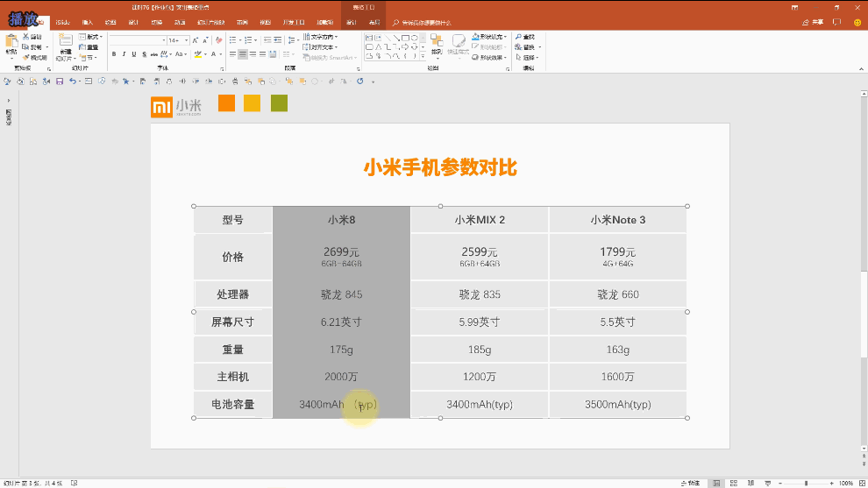Click the Cut scissors icon
The height and width of the screenshot is (488, 868).
pos(25,37)
